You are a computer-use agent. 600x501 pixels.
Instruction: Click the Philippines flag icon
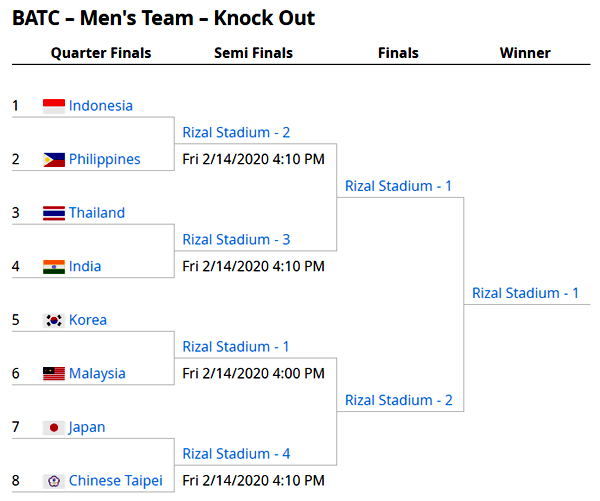[54, 160]
